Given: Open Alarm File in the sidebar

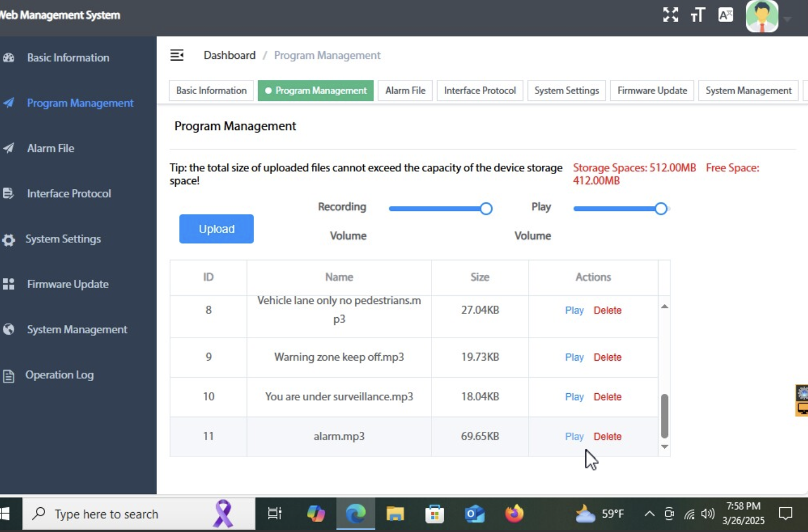Looking at the screenshot, I should click(x=51, y=148).
